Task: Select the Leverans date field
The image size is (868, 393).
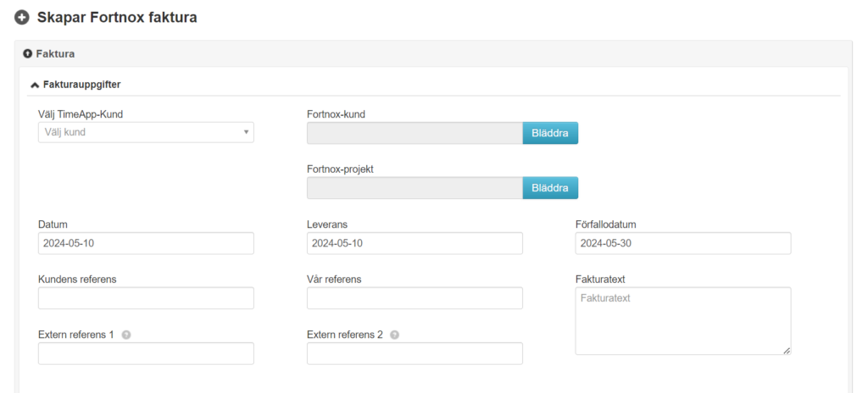Action: pyautogui.click(x=415, y=243)
